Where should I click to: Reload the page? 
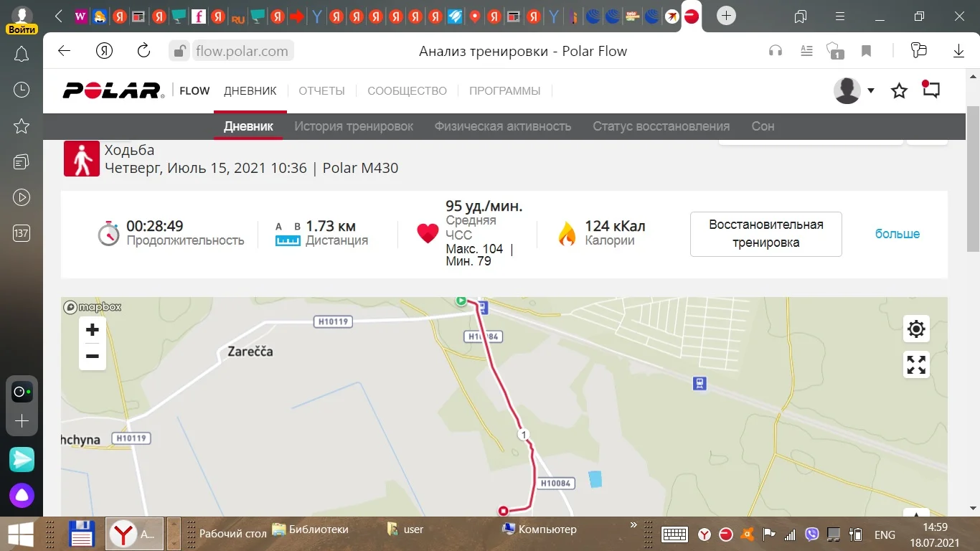point(143,51)
